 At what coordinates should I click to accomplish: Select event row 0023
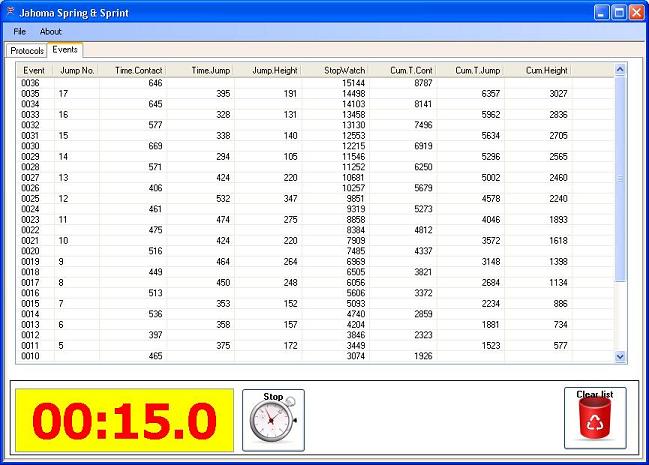(x=315, y=219)
